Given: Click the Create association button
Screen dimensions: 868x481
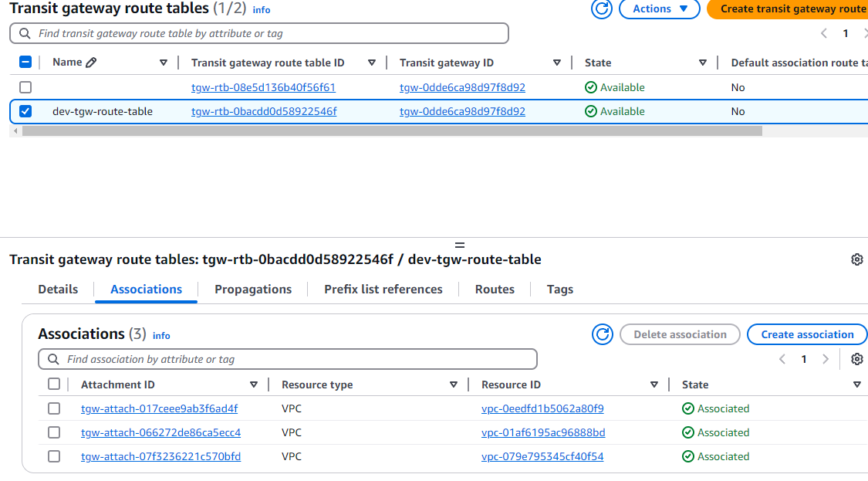Looking at the screenshot, I should 807,334.
